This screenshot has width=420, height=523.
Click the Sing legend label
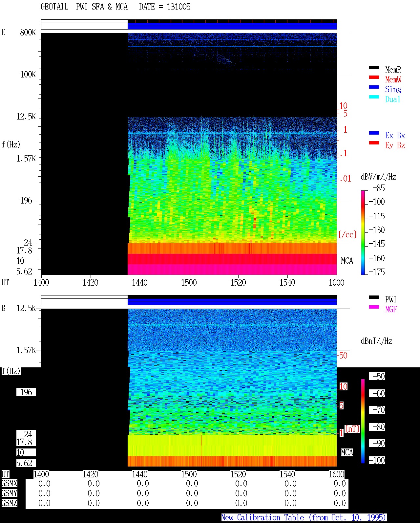tap(393, 89)
